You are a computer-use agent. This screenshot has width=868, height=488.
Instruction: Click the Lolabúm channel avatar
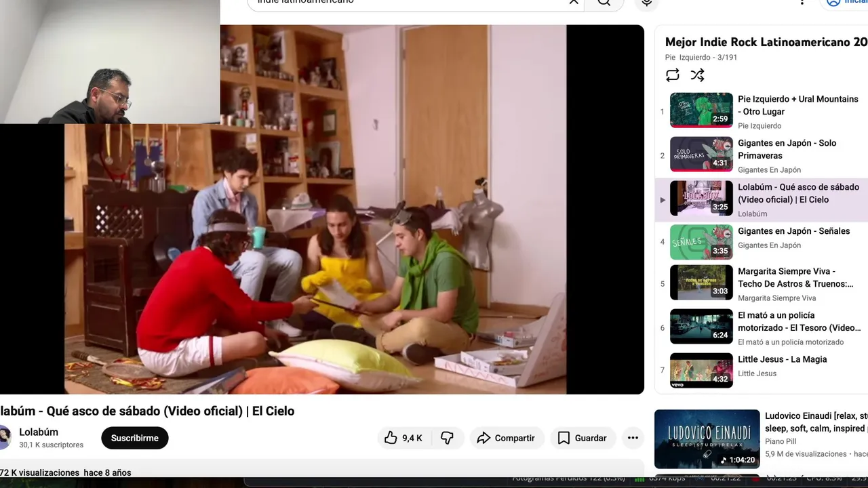5,438
